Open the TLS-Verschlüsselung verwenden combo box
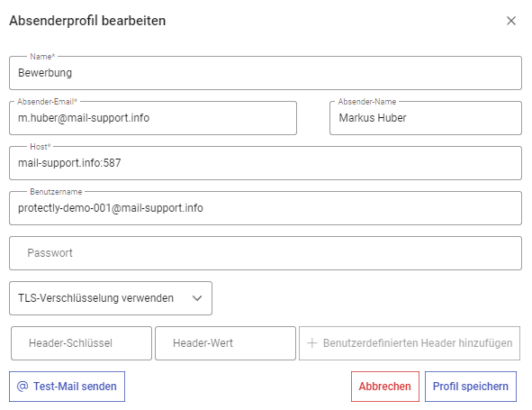The height and width of the screenshot is (410, 532). click(x=111, y=298)
